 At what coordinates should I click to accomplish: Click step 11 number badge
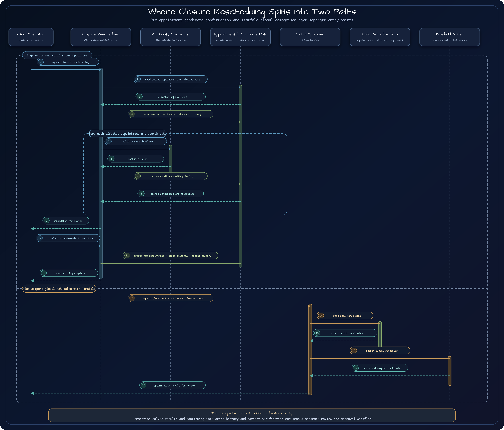click(x=127, y=255)
